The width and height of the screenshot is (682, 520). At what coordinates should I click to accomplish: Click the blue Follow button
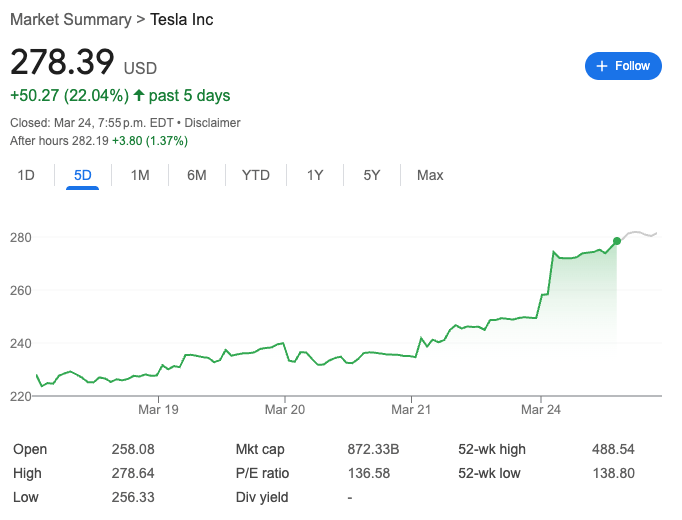click(x=623, y=66)
